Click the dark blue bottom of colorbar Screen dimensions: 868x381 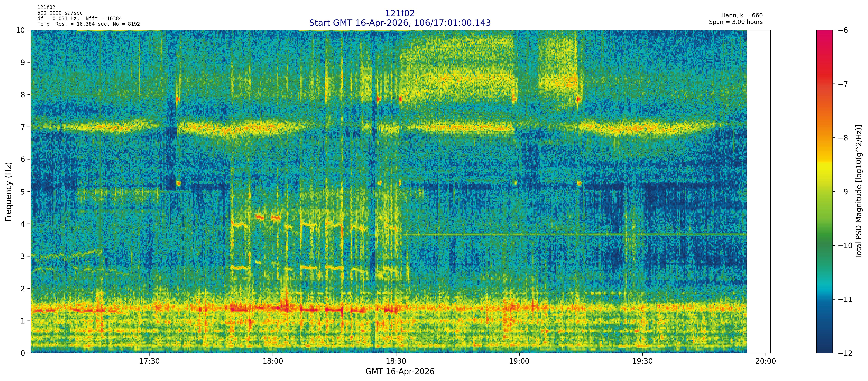824,347
